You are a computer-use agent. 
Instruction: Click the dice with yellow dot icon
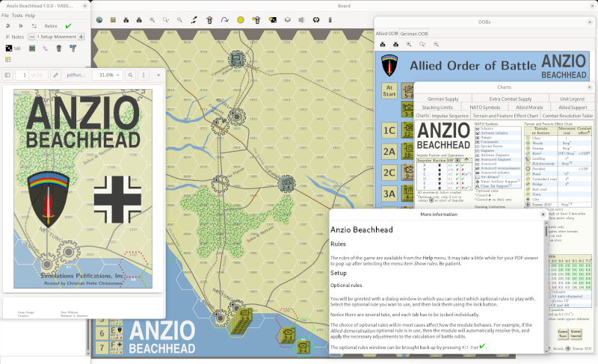click(x=273, y=20)
